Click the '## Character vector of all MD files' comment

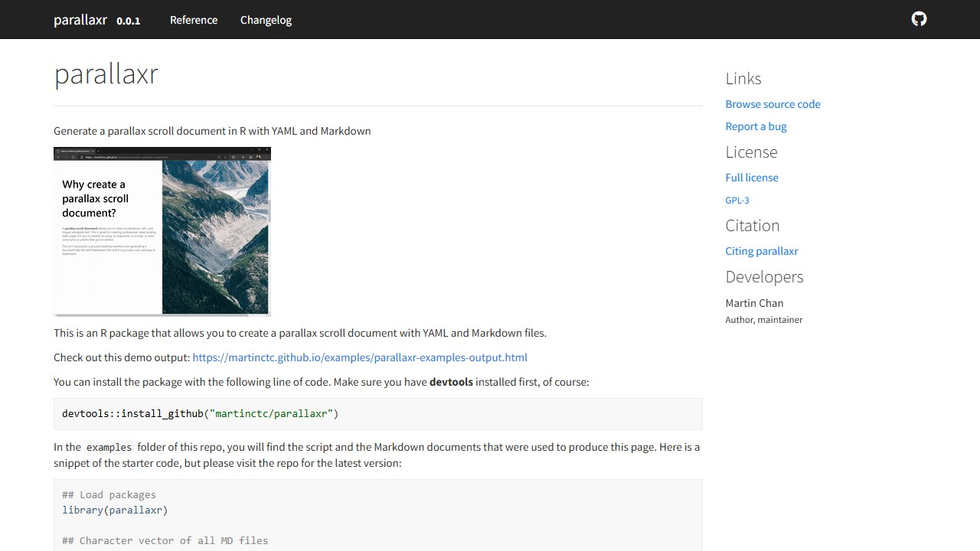coord(165,540)
